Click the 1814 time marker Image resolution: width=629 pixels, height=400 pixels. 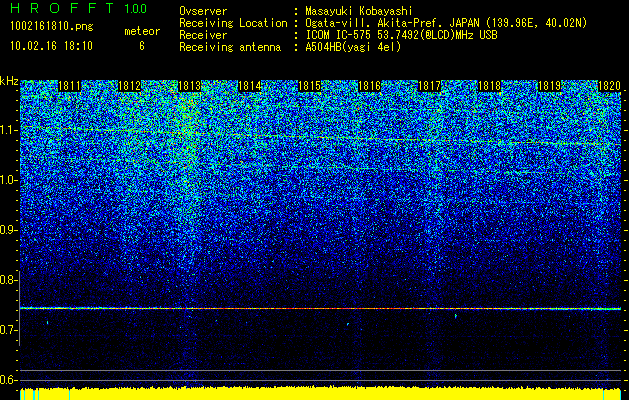[x=250, y=86]
